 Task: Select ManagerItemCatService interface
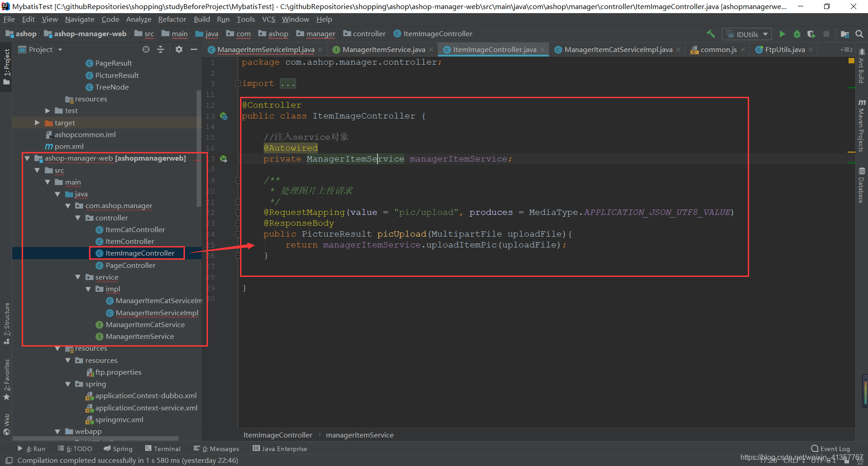pos(145,325)
